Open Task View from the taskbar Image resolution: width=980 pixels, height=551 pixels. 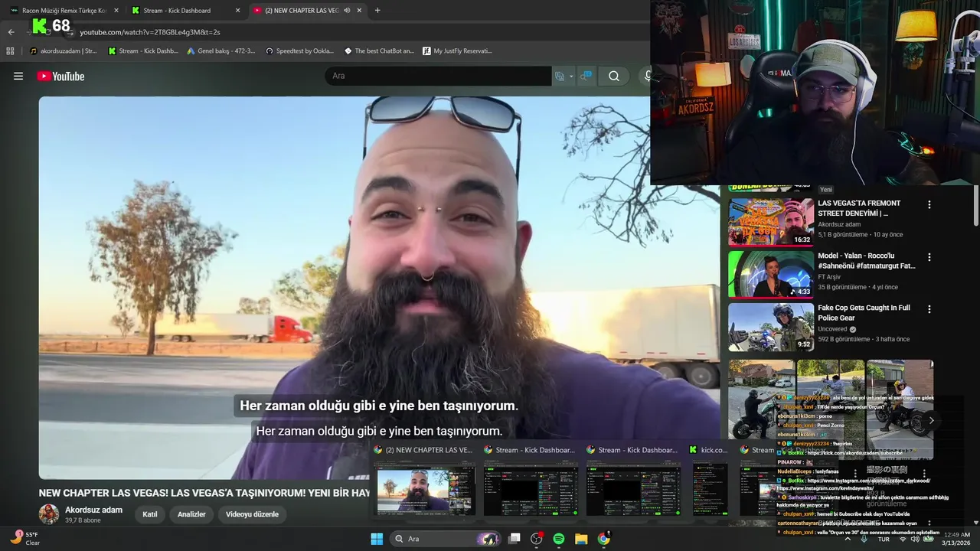tap(514, 539)
